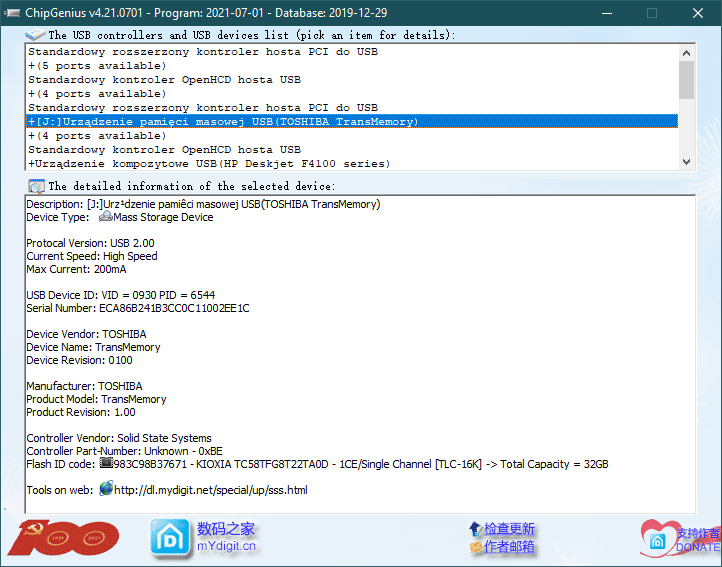The height and width of the screenshot is (567, 722).
Task: Click the heart DONATE icon
Action: [x=658, y=538]
